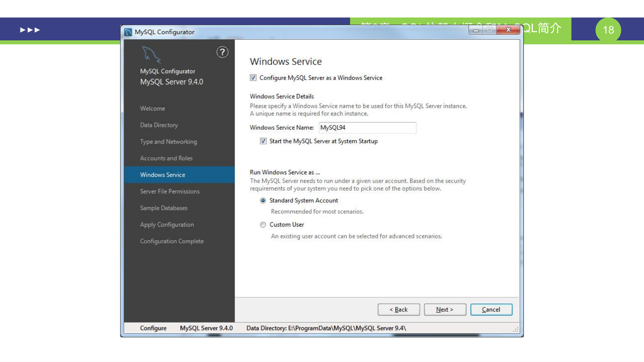Click the window resize grip corner

(x=516, y=329)
